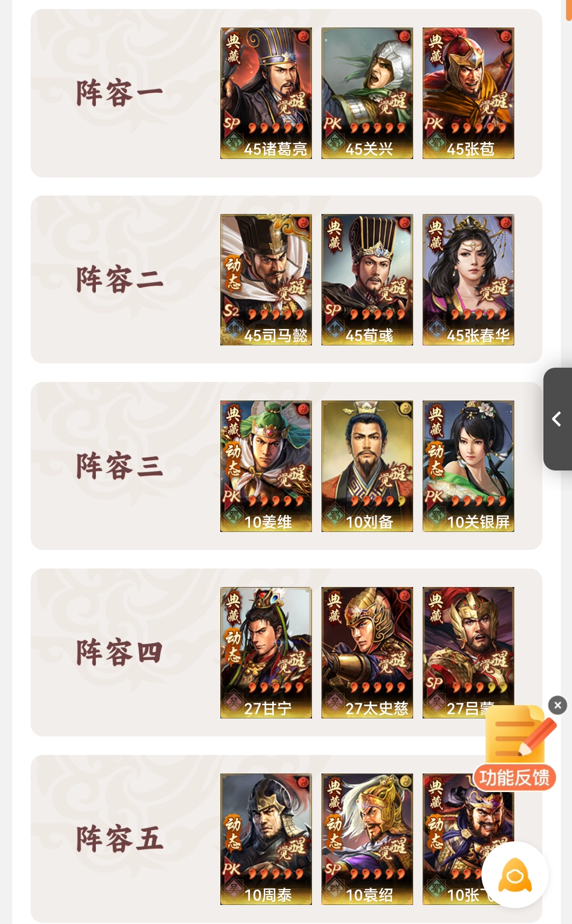The height and width of the screenshot is (924, 572).
Task: View the 关银屏 hero card
Action: point(468,466)
